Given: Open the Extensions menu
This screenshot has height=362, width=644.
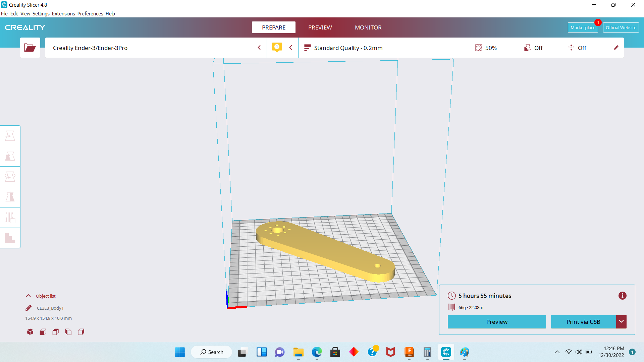Looking at the screenshot, I should (x=63, y=14).
